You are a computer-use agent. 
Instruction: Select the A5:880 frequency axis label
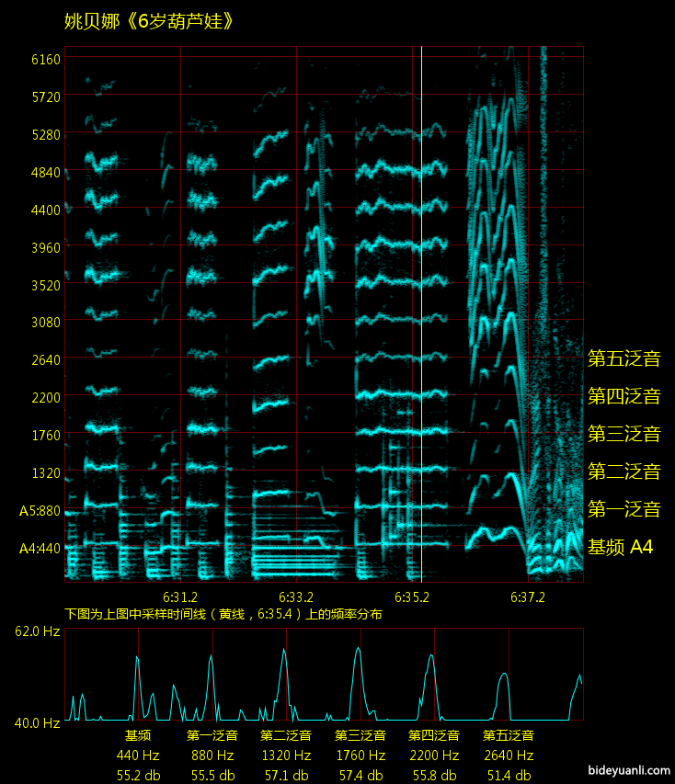[x=40, y=511]
